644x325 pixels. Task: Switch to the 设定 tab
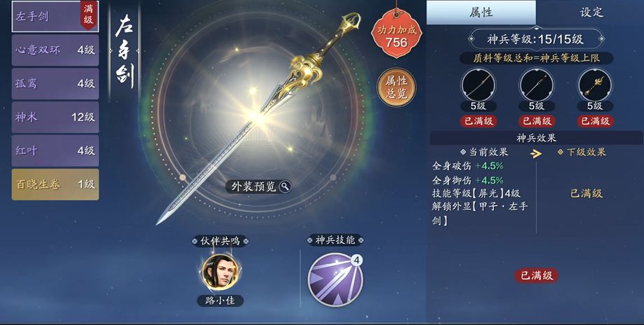click(x=591, y=13)
